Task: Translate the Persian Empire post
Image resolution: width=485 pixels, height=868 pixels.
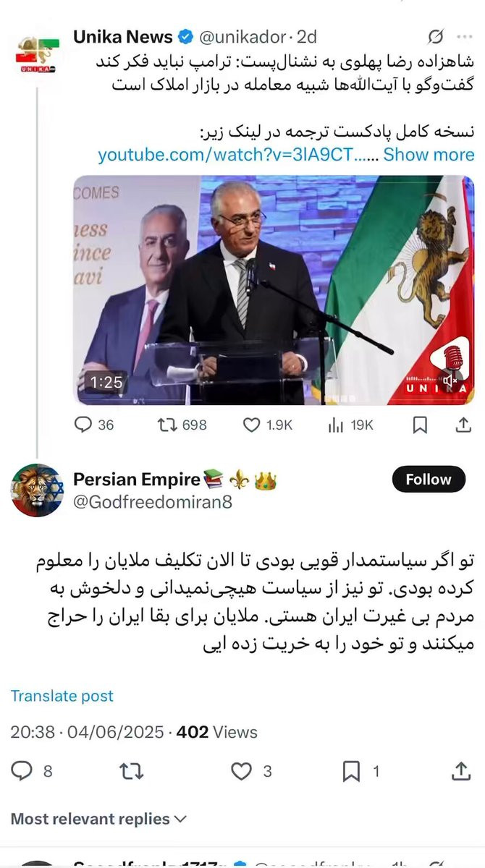Action: point(62,696)
